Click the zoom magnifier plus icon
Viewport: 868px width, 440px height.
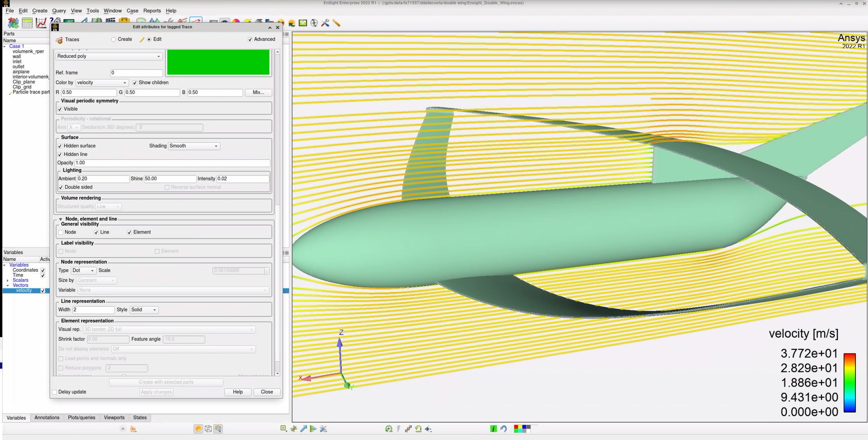pyautogui.click(x=389, y=429)
